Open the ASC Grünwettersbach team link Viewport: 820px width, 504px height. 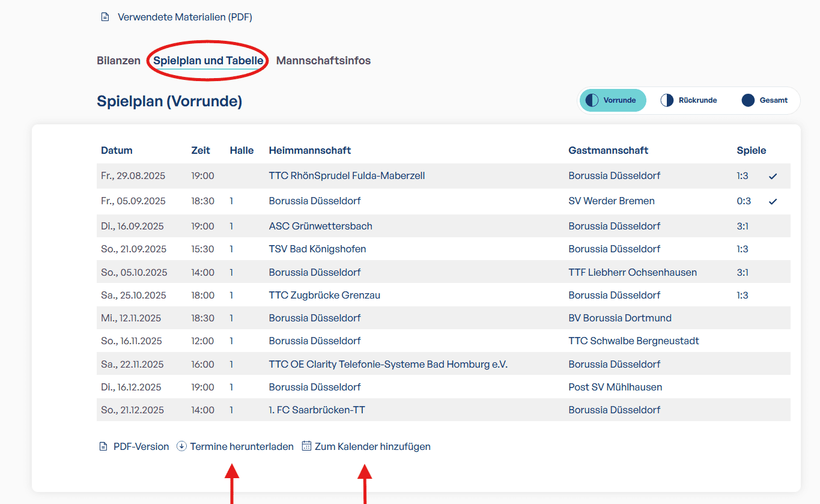tap(321, 226)
